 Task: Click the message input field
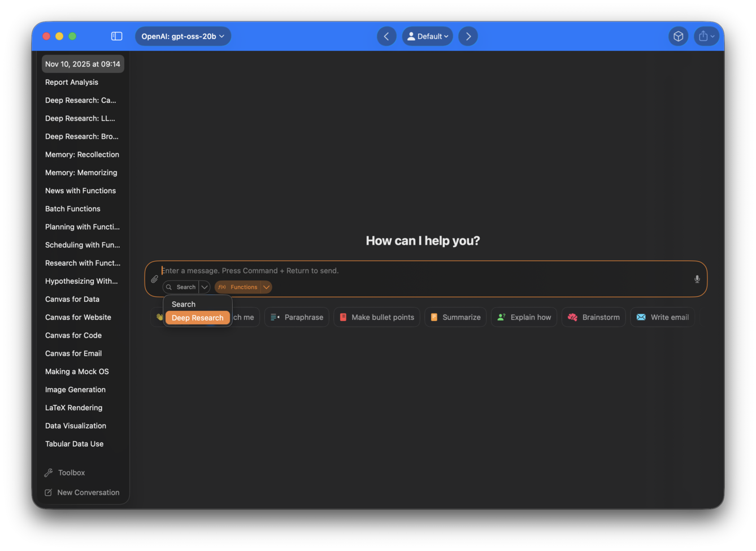pyautogui.click(x=424, y=271)
